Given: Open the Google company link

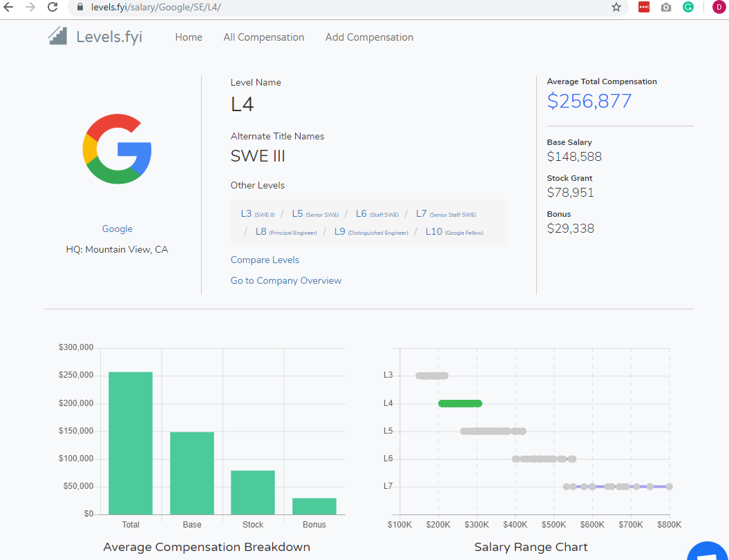Looking at the screenshot, I should pos(117,229).
